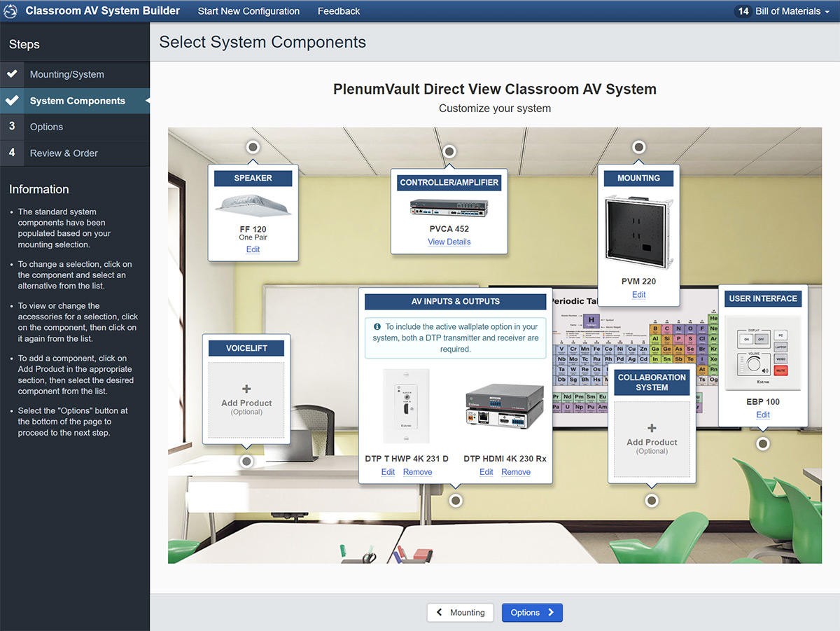
Task: Click the MOUNTING card header
Action: coord(638,178)
